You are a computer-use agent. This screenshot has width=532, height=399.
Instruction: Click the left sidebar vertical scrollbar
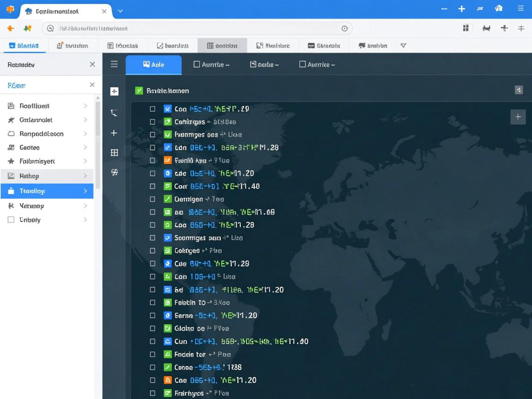point(97,120)
